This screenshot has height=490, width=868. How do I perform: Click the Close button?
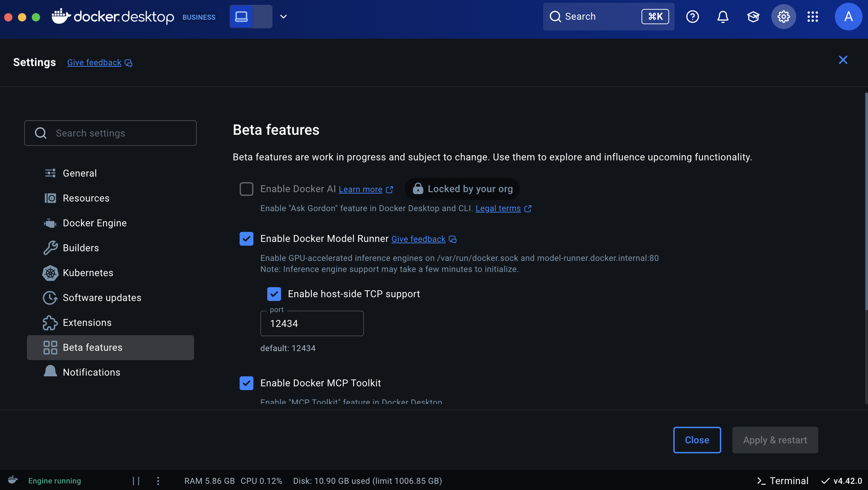click(697, 440)
